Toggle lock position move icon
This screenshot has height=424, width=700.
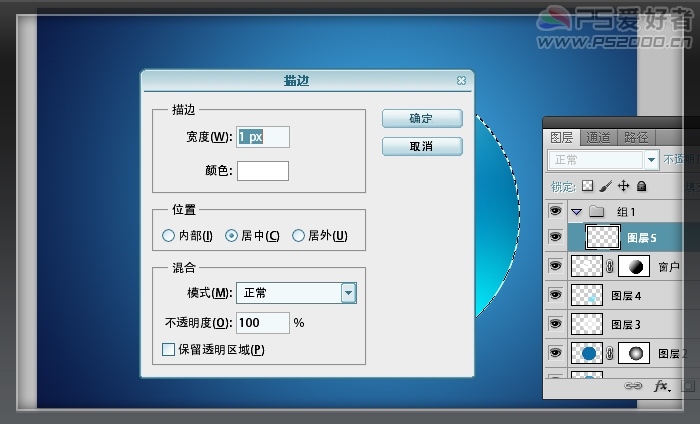(623, 186)
